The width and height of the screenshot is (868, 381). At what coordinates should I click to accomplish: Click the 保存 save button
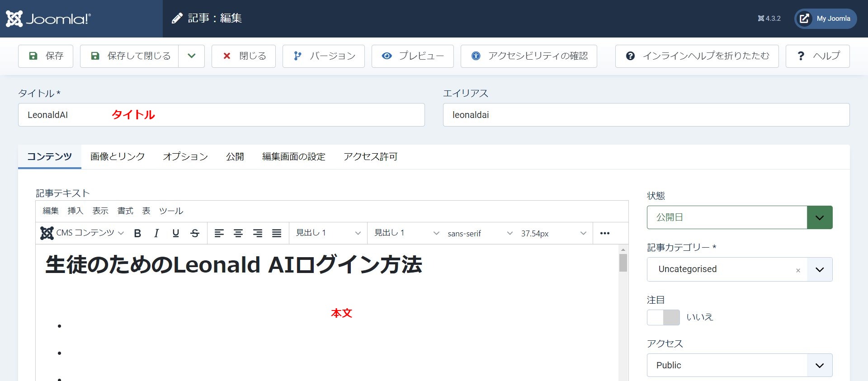coord(46,56)
